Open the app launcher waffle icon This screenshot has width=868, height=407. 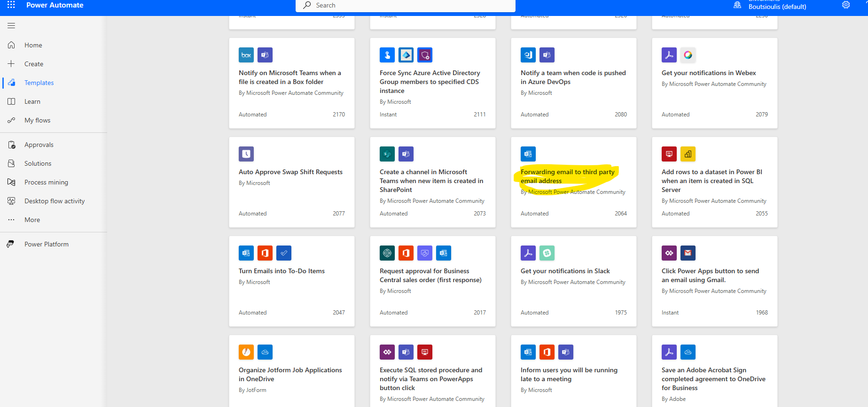[x=11, y=5]
